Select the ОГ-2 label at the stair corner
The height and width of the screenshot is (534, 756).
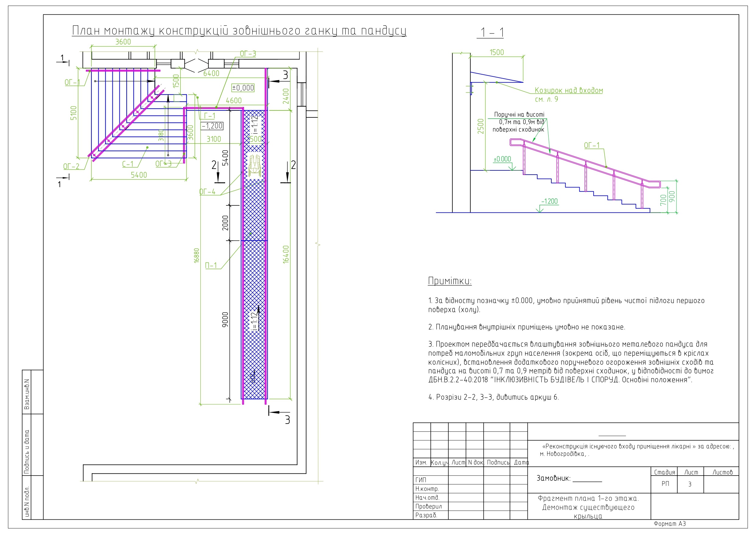pyautogui.click(x=71, y=166)
